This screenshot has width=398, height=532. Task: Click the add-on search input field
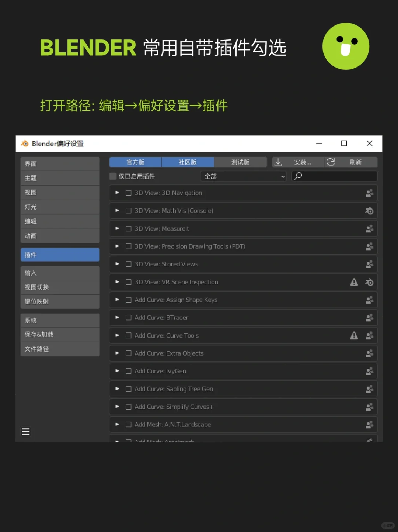click(x=334, y=176)
